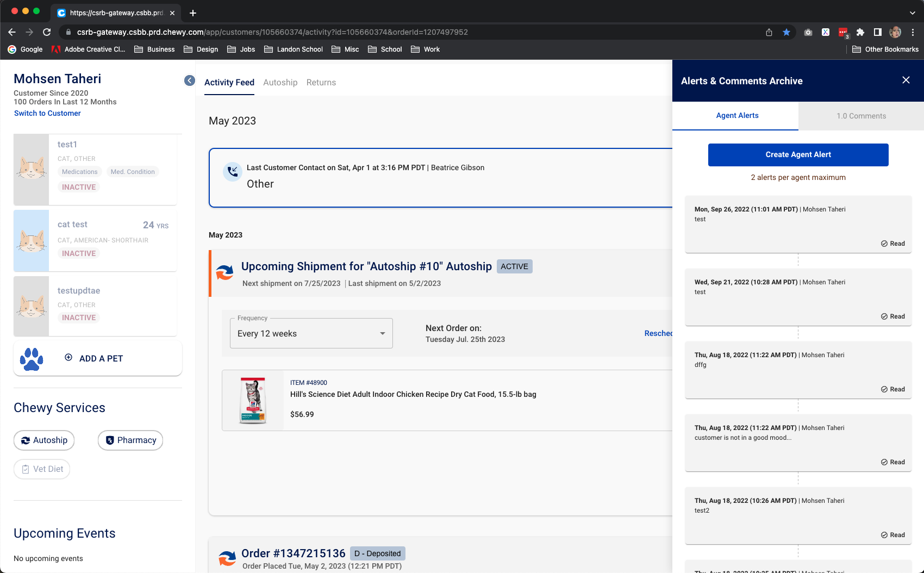Click the ADD A PET button

98,359
